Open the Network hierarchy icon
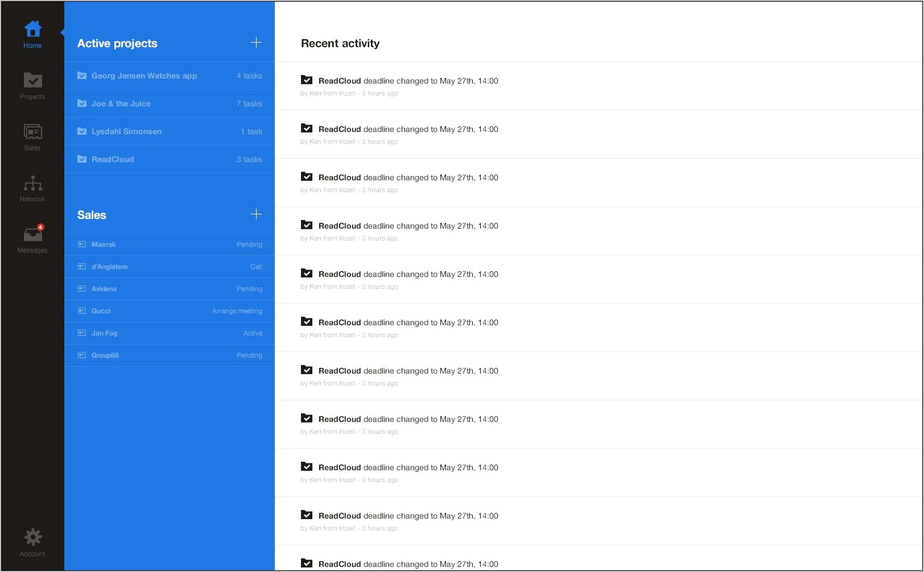The width and height of the screenshot is (924, 572). click(32, 183)
